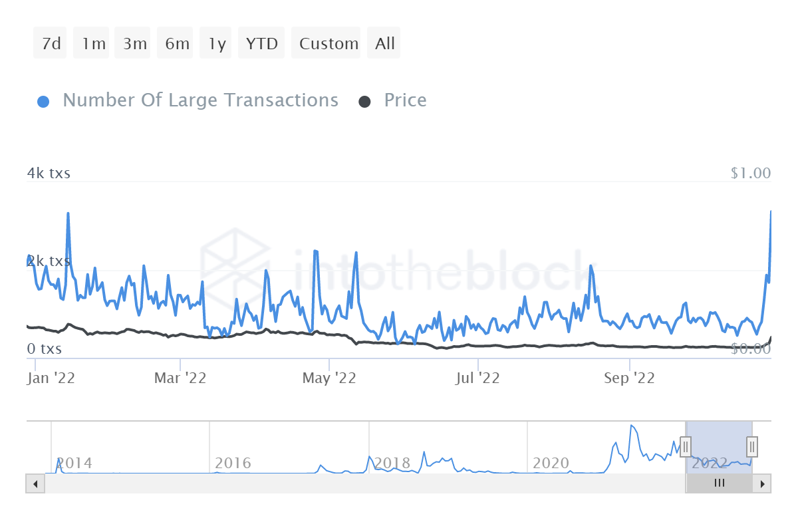Click blue Large Transactions legend dot
This screenshot has width=798, height=532.
tap(44, 102)
